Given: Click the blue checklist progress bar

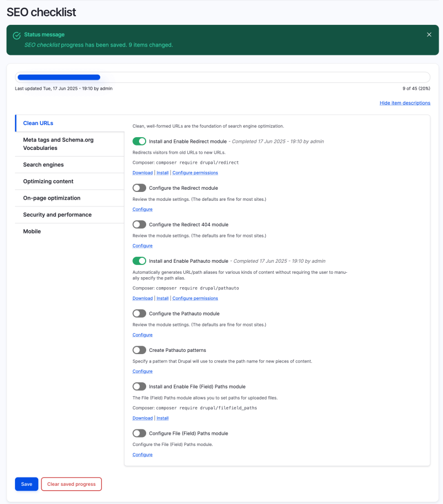Looking at the screenshot, I should (x=59, y=77).
